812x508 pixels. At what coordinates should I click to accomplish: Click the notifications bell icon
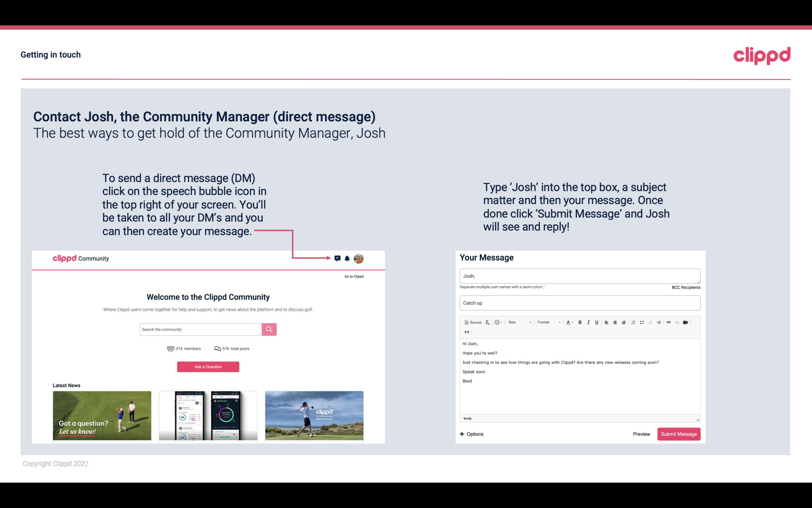pos(347,258)
